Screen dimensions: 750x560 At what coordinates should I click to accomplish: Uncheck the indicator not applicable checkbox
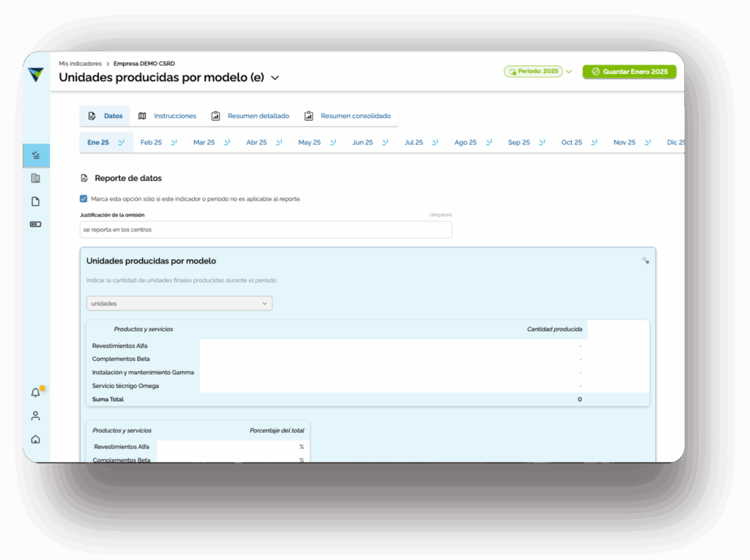[83, 198]
